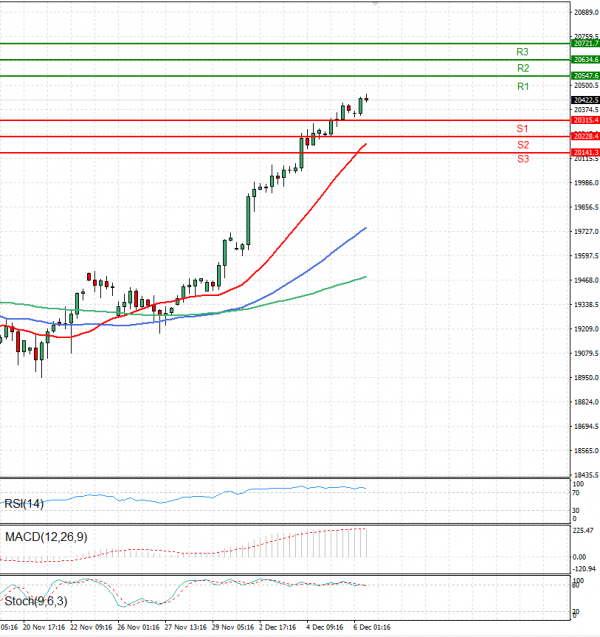Click the green 20547.6 price tag

click(585, 76)
